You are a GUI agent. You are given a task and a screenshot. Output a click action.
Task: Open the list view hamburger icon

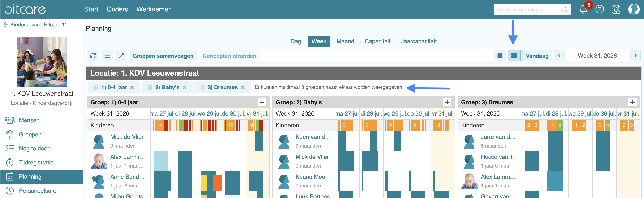point(107,56)
